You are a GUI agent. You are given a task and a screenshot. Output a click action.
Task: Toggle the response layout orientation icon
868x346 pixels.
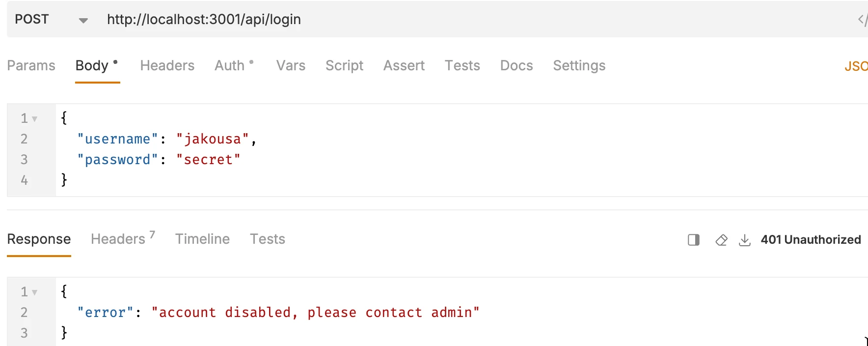pyautogui.click(x=694, y=240)
